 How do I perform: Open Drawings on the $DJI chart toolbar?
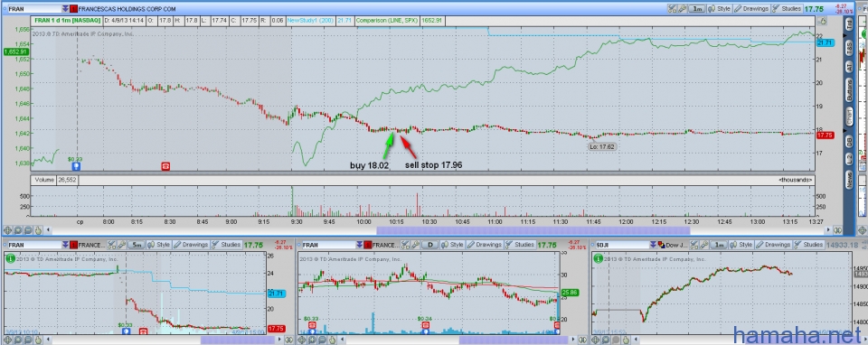pyautogui.click(x=773, y=245)
